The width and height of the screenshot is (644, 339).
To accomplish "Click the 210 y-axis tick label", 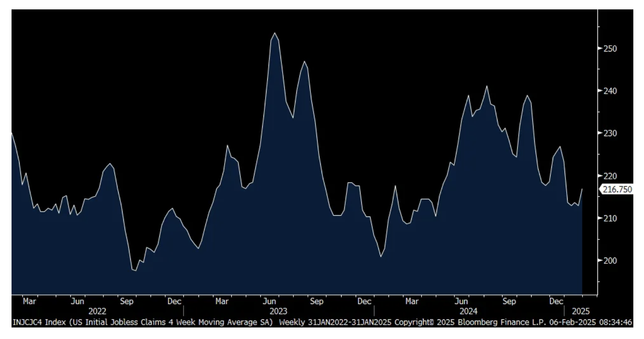I will pos(611,218).
